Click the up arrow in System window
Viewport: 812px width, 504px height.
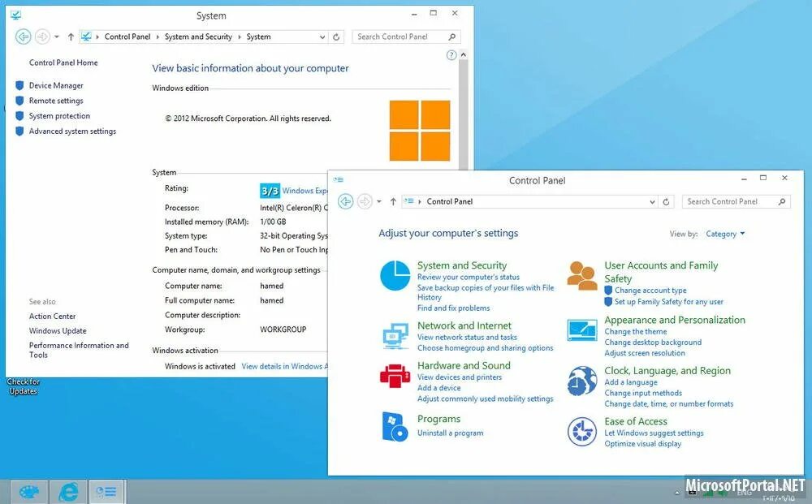71,37
